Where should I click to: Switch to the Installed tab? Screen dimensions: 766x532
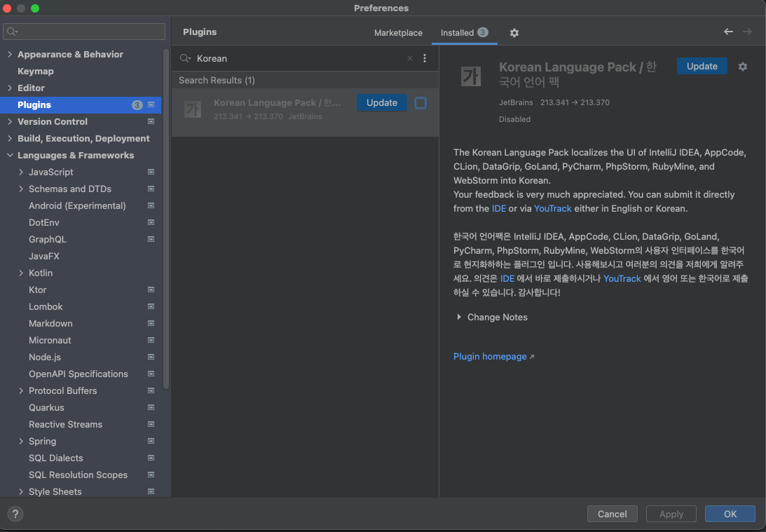pyautogui.click(x=464, y=33)
